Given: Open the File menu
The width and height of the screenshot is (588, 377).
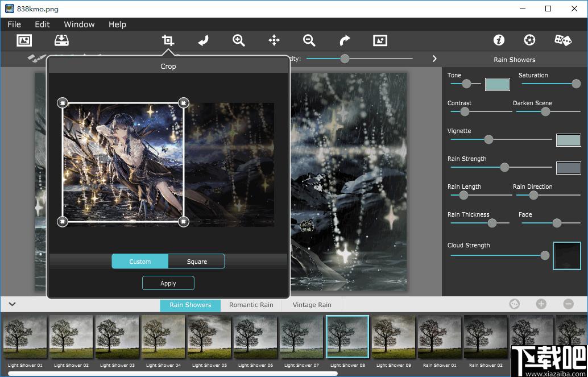Looking at the screenshot, I should coord(14,24).
